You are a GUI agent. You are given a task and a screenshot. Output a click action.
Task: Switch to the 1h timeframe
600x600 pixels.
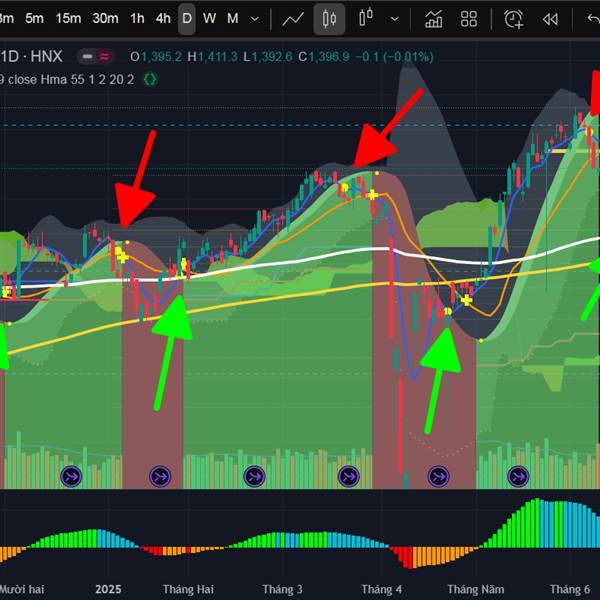click(137, 18)
